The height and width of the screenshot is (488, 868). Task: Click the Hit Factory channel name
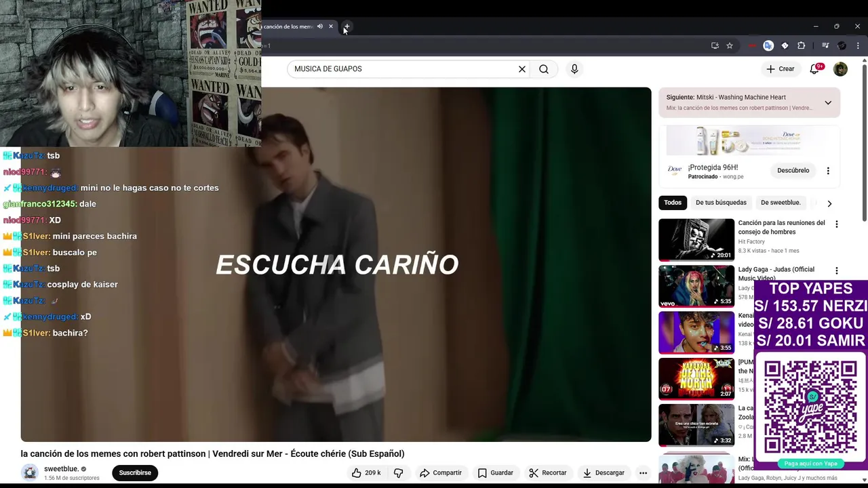[751, 241]
